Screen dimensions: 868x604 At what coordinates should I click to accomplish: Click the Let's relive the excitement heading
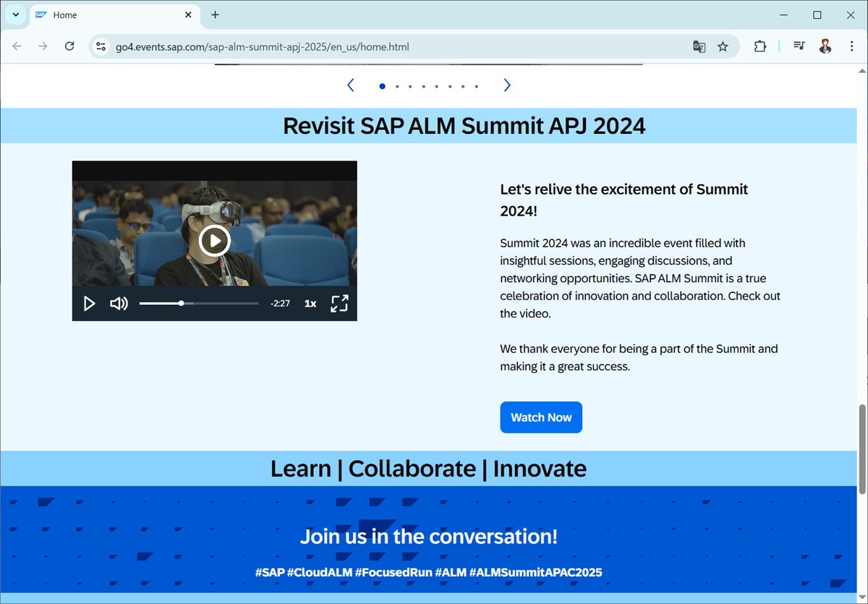pos(624,200)
